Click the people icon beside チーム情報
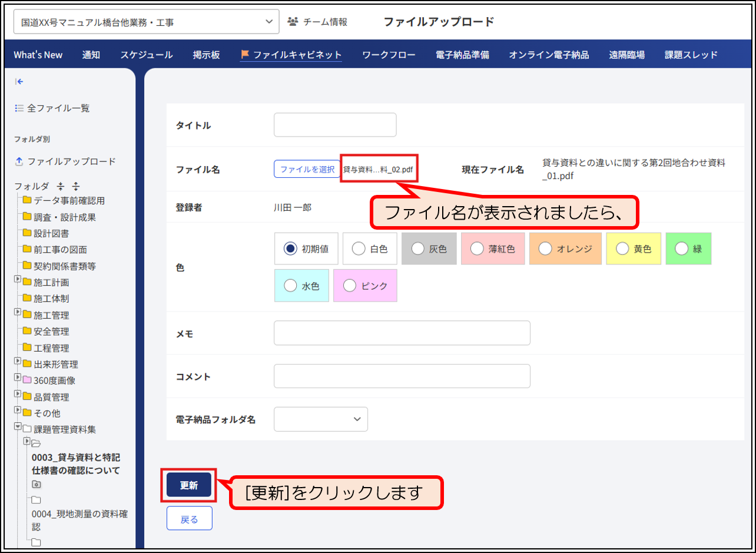 tap(293, 22)
